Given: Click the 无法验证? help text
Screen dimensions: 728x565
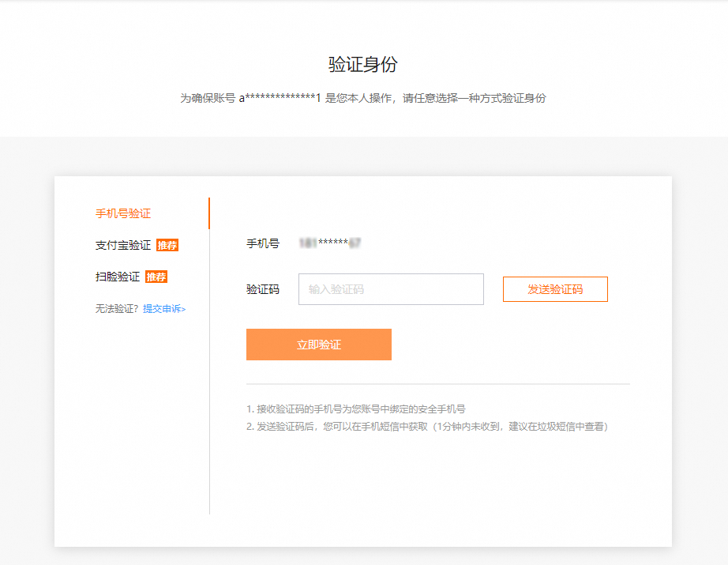Looking at the screenshot, I should click(118, 309).
